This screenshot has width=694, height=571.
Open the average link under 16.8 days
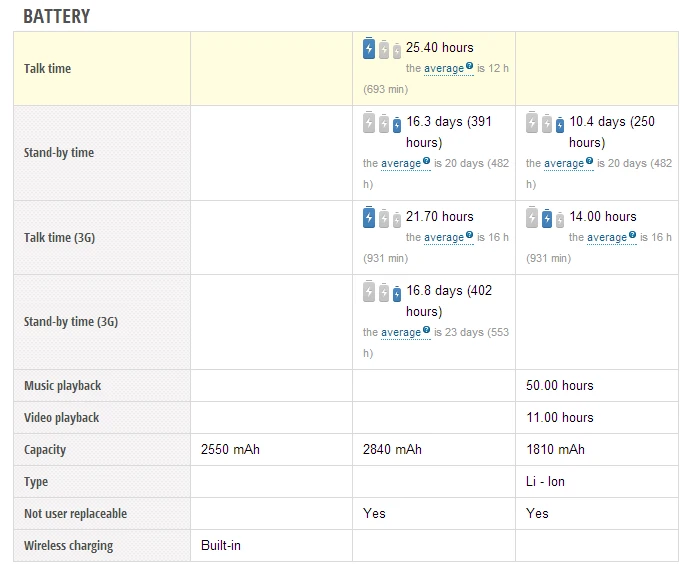tap(400, 332)
